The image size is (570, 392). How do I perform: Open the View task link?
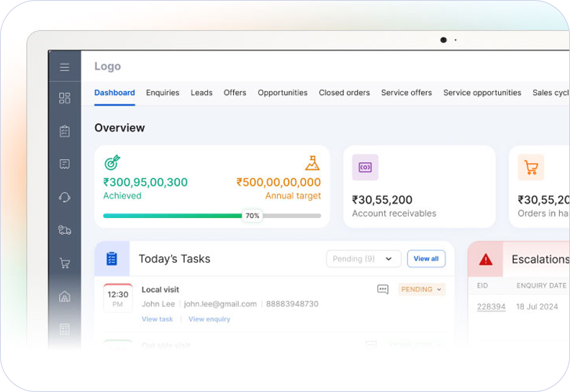[157, 319]
